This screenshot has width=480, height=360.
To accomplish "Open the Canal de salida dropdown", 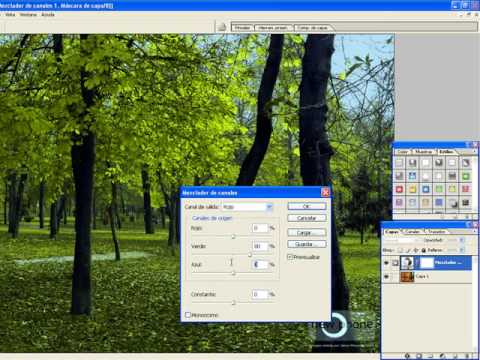I will [247, 207].
